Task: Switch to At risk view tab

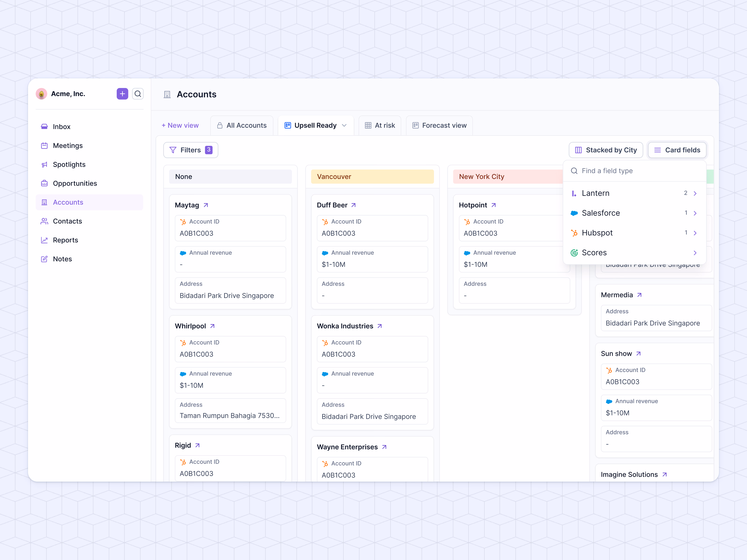Action: [380, 126]
